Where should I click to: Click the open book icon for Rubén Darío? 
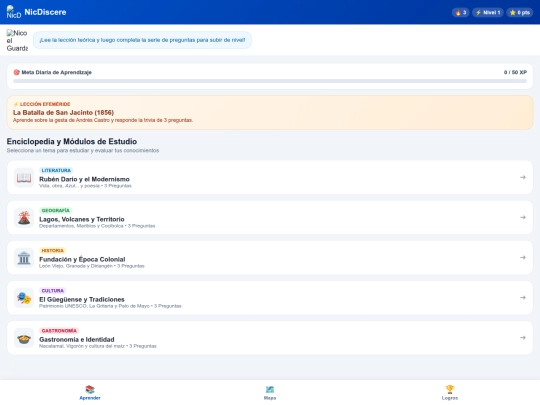click(24, 178)
